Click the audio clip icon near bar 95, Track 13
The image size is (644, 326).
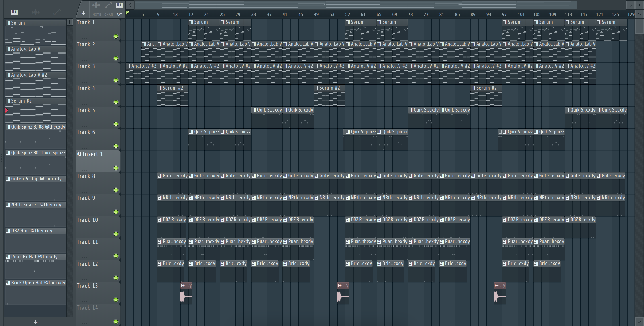(496, 285)
